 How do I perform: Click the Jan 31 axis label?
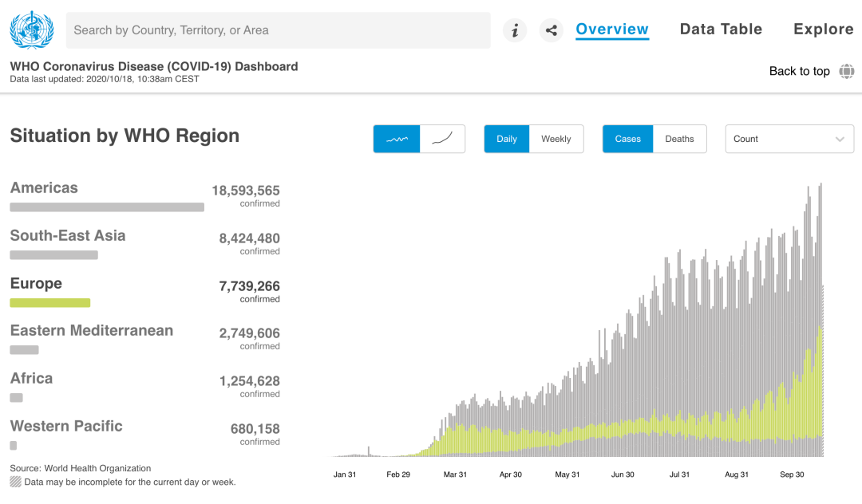[x=345, y=474]
